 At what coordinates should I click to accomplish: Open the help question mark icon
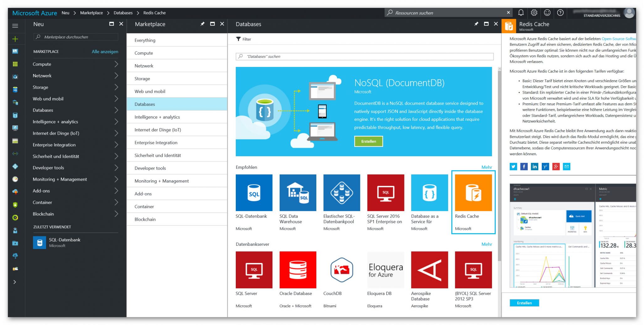click(x=560, y=13)
